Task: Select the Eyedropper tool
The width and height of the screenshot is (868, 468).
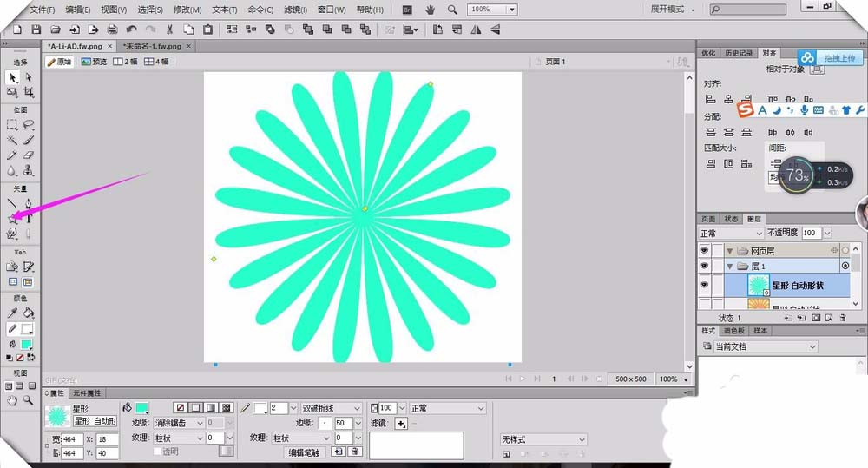Action: point(12,313)
